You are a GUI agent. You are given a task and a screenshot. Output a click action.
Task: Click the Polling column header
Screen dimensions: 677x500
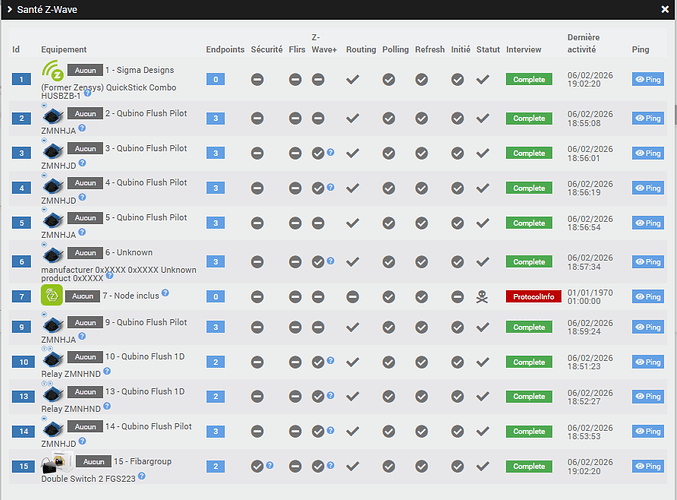pyautogui.click(x=395, y=50)
